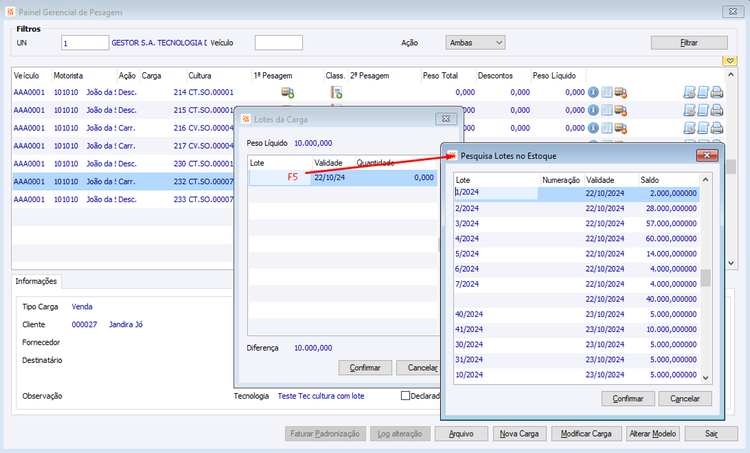Click the Filtrar button
Image resolution: width=750 pixels, height=453 pixels.
tap(689, 43)
